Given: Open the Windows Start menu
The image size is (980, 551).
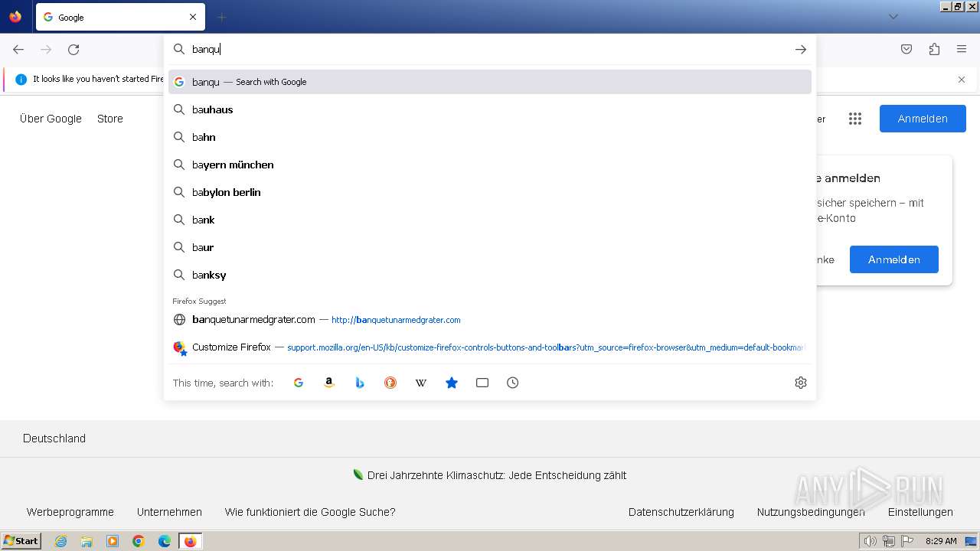Looking at the screenshot, I should [21, 541].
